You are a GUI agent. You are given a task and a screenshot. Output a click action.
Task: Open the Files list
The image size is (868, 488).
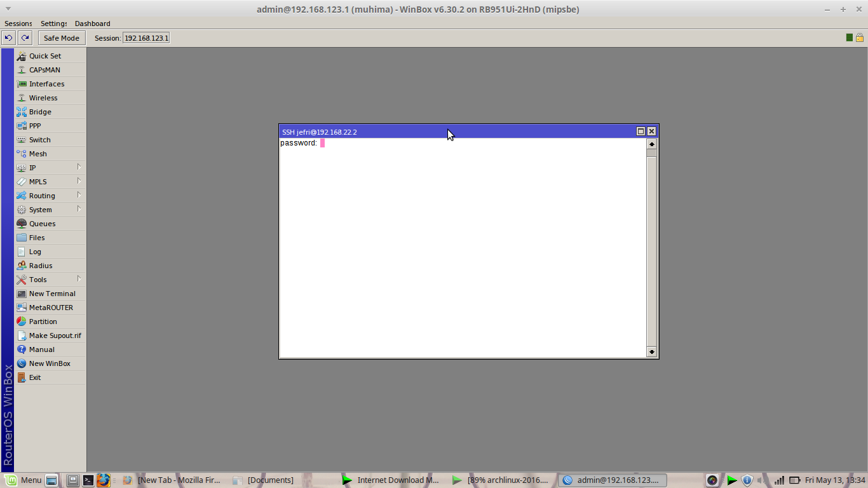pos(50,238)
